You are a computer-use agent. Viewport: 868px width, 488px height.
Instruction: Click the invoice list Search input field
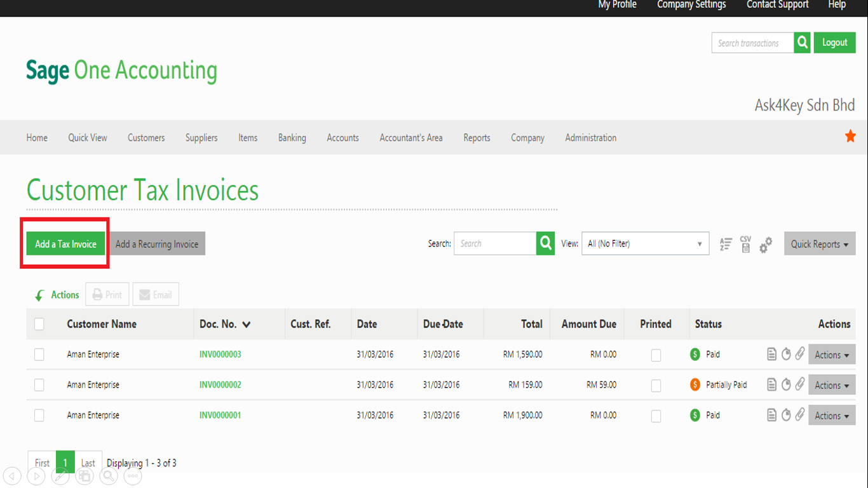[x=495, y=243]
